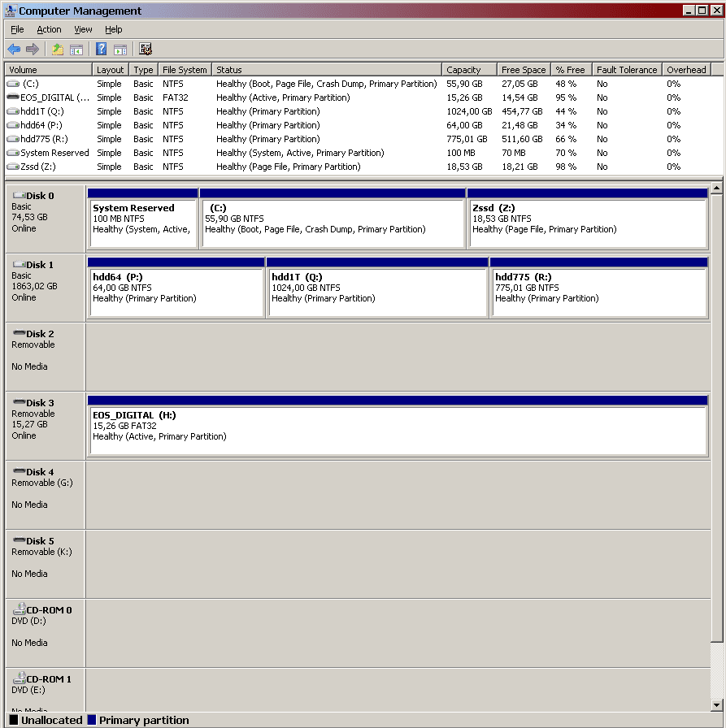Screen dimensions: 726x728
Task: Sort by Free Space column header
Action: click(524, 70)
